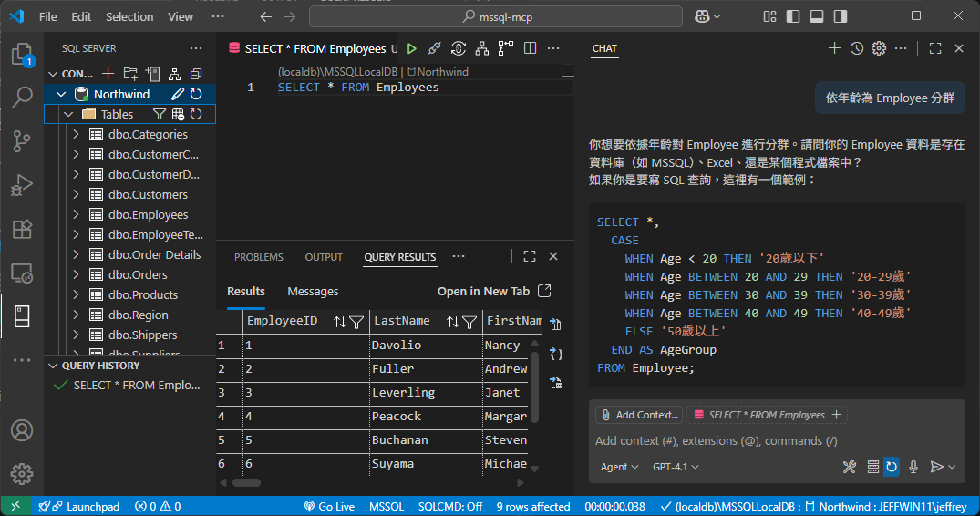Image resolution: width=980 pixels, height=516 pixels.
Task: Click the Add Context button
Action: 638,415
